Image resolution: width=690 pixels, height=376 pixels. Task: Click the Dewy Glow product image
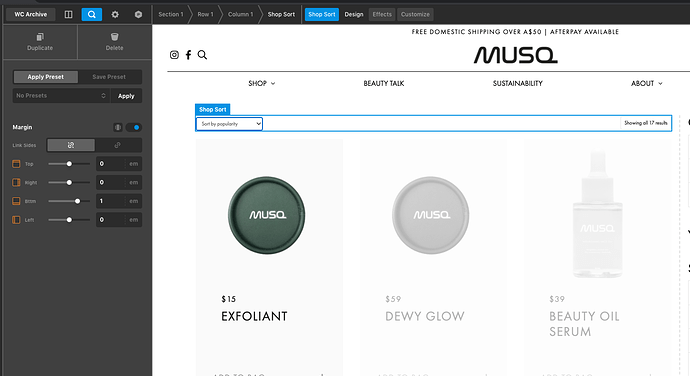point(430,215)
